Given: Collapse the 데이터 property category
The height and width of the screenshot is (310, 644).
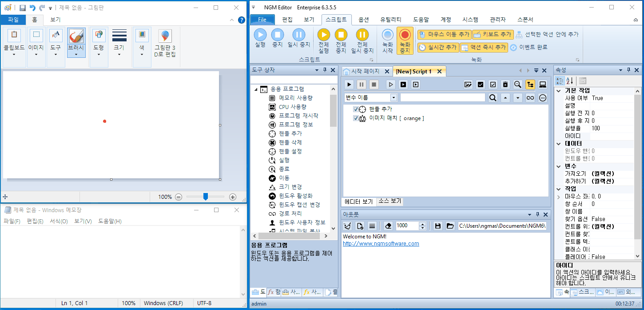Looking at the screenshot, I should tap(559, 144).
